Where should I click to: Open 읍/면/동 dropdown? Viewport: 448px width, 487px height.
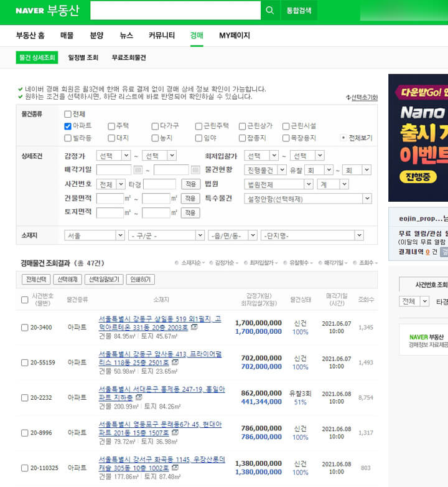pyautogui.click(x=233, y=235)
